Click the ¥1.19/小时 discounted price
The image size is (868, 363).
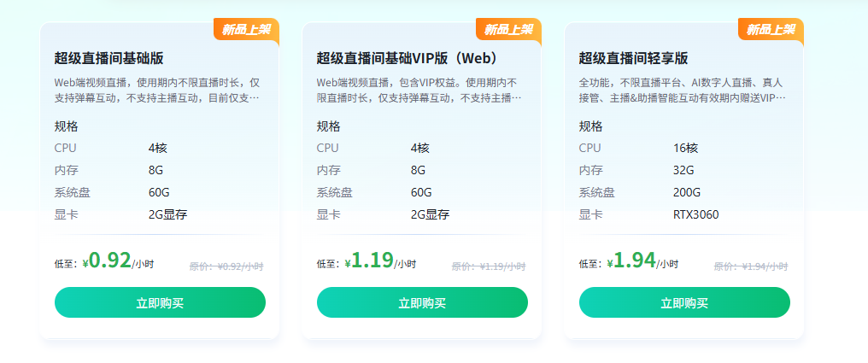coord(380,261)
